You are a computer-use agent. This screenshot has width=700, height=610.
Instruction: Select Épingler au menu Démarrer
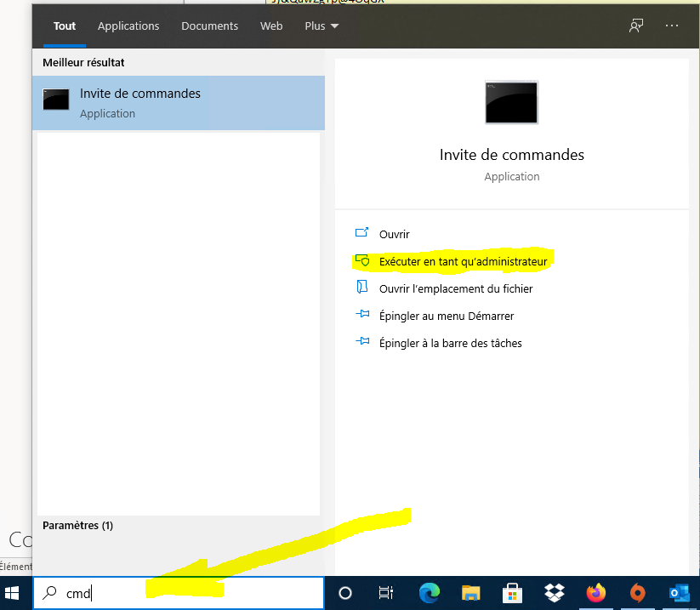click(447, 316)
